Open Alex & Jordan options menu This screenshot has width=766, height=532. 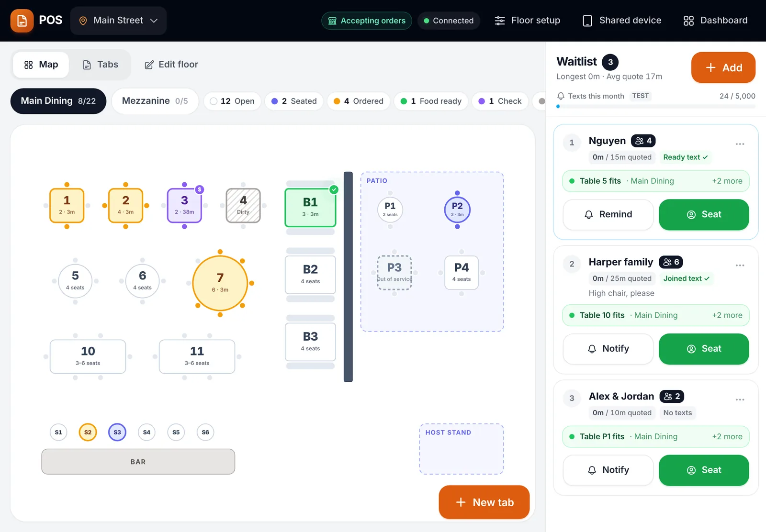point(740,399)
